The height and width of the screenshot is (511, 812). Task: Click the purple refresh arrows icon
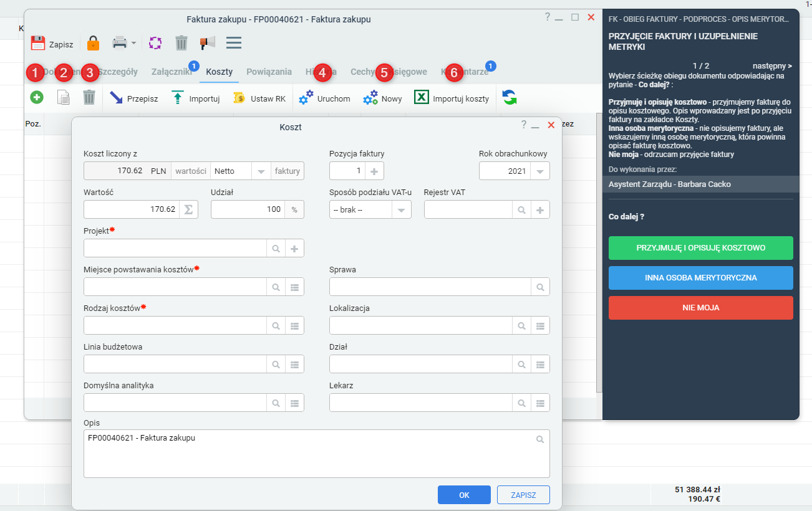pyautogui.click(x=155, y=43)
